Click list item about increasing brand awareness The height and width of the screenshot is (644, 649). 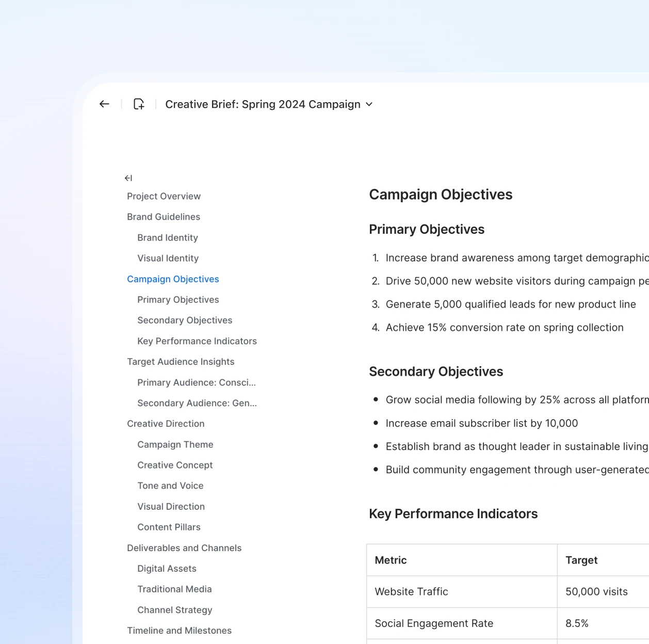pos(517,258)
